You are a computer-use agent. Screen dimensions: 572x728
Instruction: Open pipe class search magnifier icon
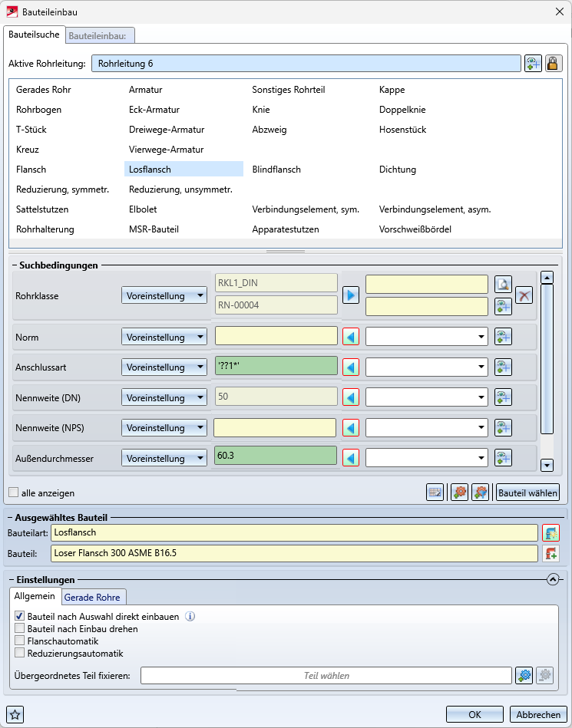pos(503,284)
